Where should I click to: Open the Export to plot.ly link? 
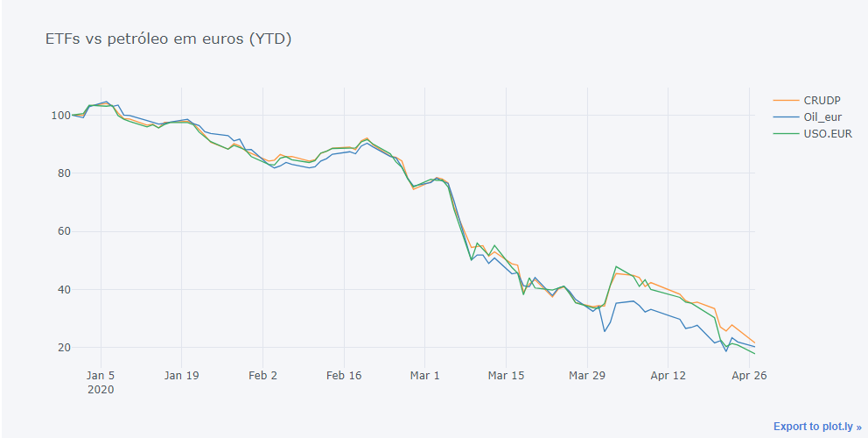(816, 427)
